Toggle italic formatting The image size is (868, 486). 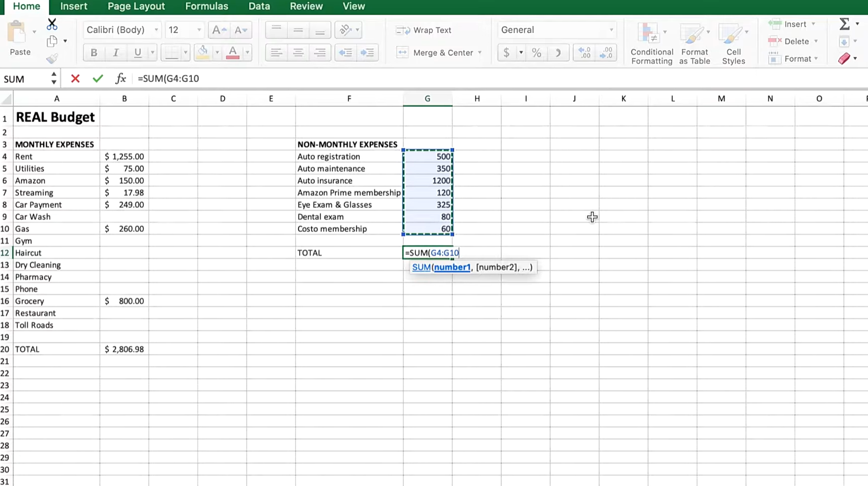(116, 52)
